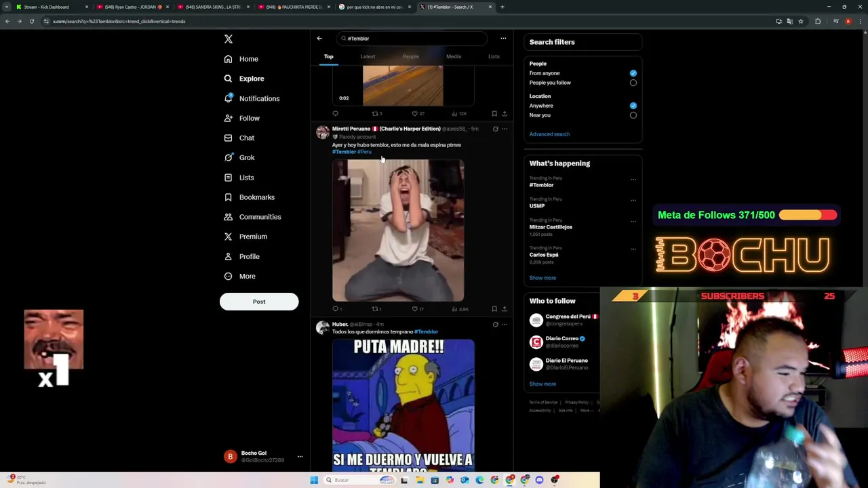The height and width of the screenshot is (488, 868).
Task: Open the Simpsons meme image in Huber's post
Action: [x=403, y=405]
